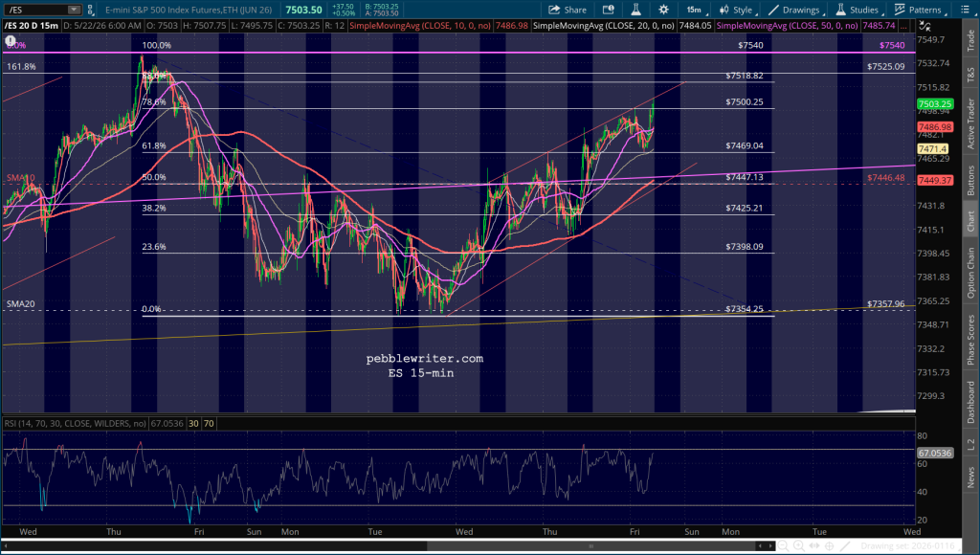Open the Drawings menu
980x555 pixels.
click(x=795, y=10)
